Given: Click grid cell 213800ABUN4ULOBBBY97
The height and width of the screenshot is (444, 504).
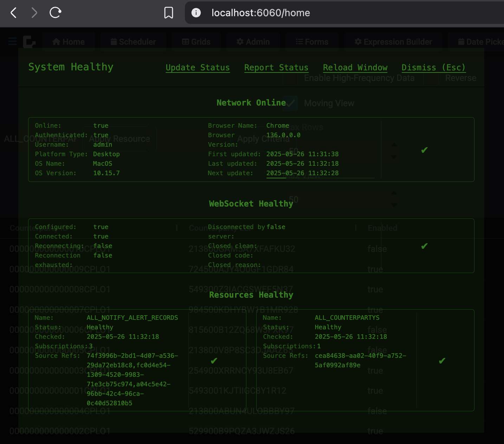Looking at the screenshot, I should pos(241,411).
